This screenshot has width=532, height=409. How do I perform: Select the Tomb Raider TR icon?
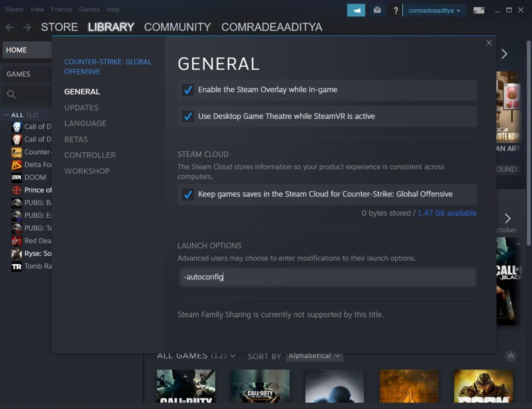click(x=17, y=267)
